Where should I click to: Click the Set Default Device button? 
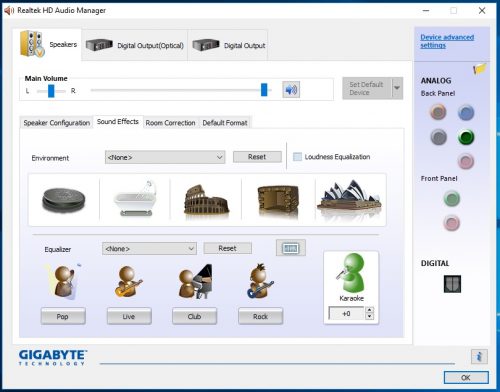[367, 88]
